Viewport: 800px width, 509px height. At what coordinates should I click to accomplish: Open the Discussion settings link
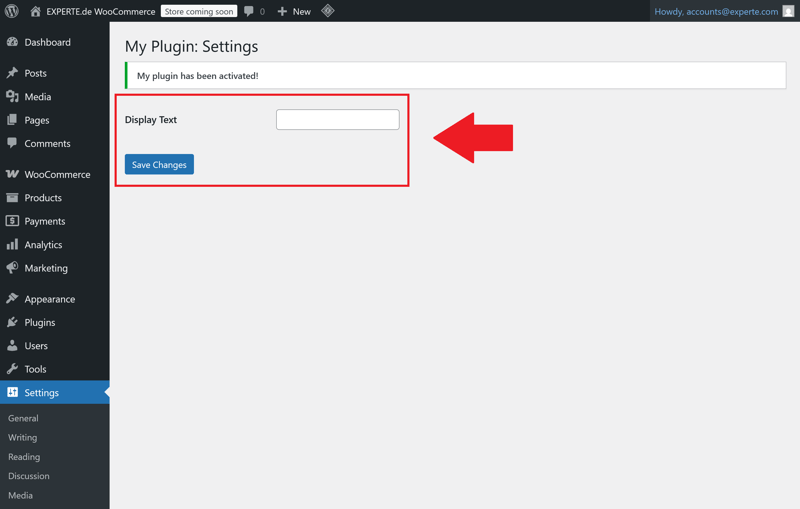(28, 476)
